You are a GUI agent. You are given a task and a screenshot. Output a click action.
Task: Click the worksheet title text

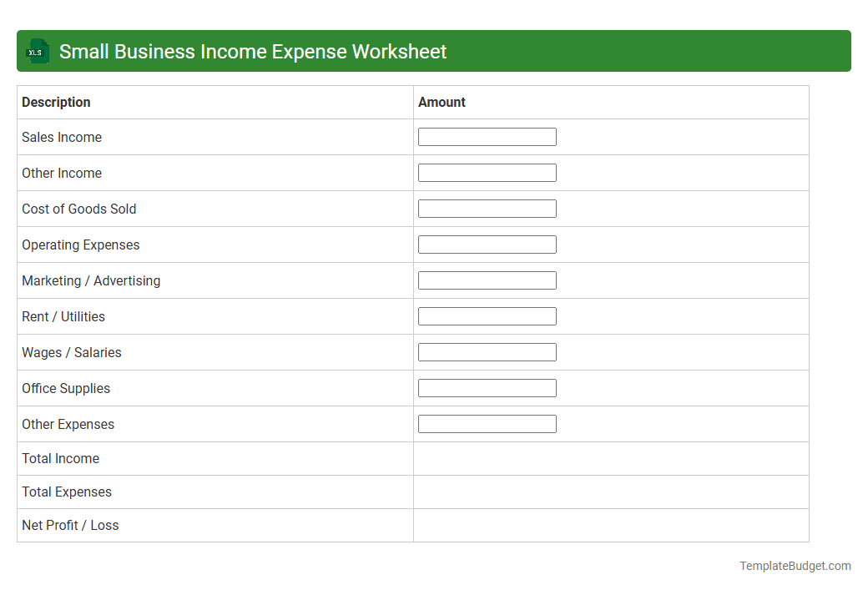click(251, 51)
